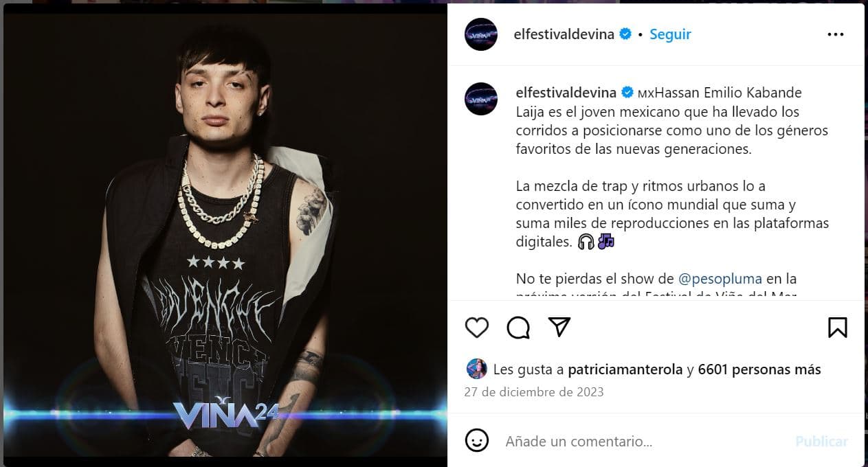The image size is (868, 467).
Task: Click header verified badge next to elfestivaldevina
Action: pyautogui.click(x=625, y=34)
